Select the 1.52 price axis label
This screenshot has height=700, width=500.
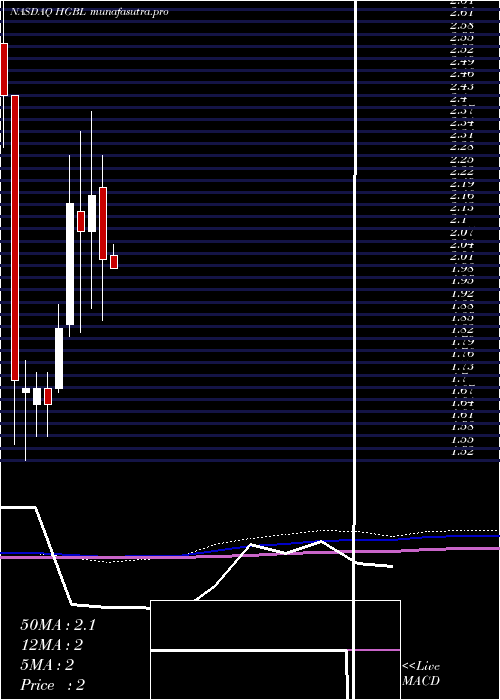click(462, 451)
